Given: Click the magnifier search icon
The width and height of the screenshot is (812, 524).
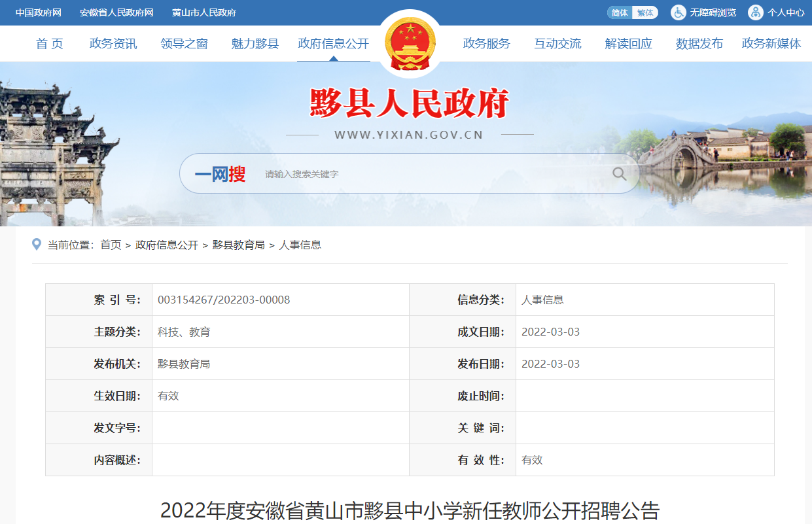Looking at the screenshot, I should 619,174.
